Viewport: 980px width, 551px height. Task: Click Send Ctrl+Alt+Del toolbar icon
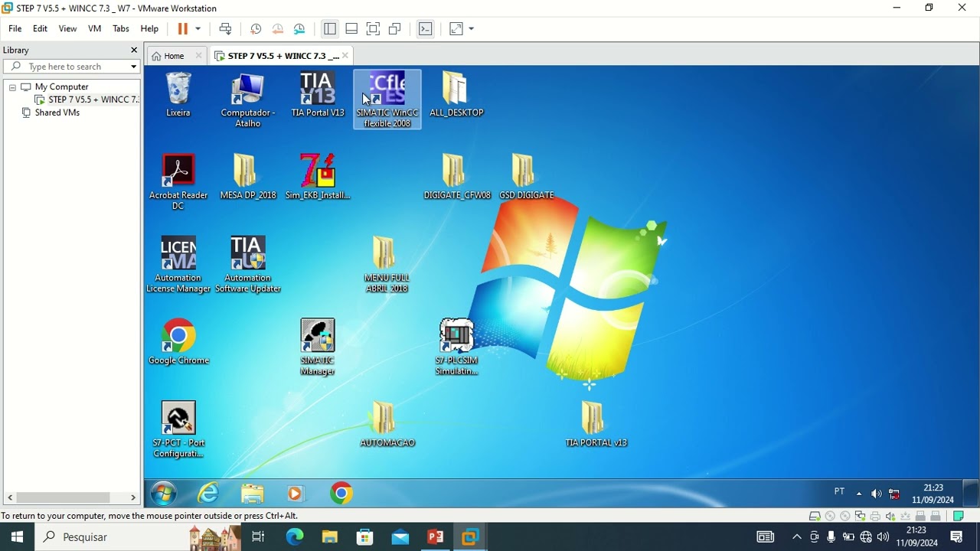pyautogui.click(x=225, y=28)
